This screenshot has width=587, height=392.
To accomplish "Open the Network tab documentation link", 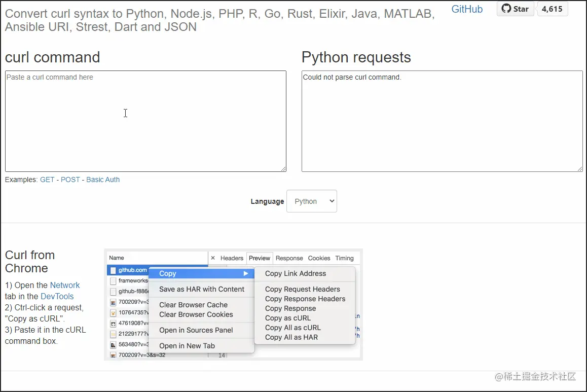I will click(x=65, y=286).
